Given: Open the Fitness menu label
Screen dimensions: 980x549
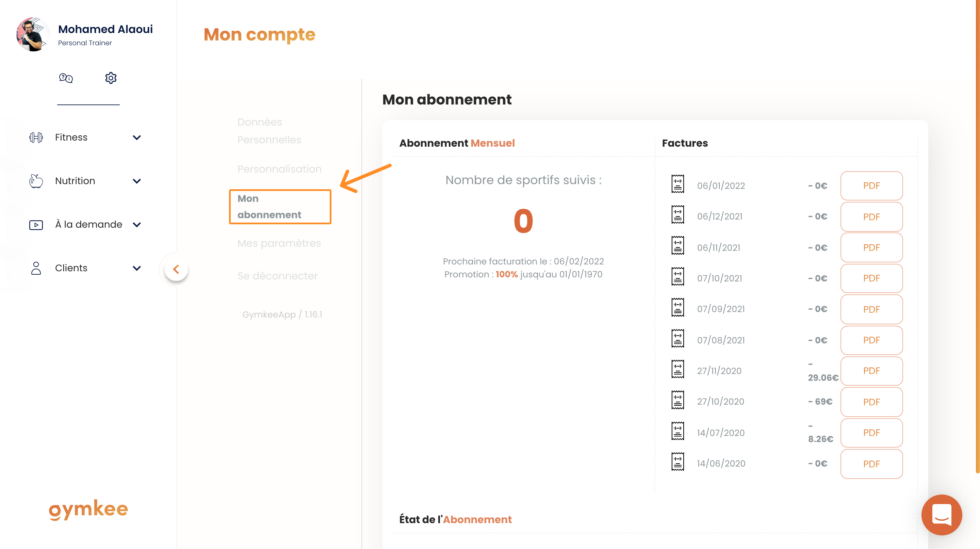Looking at the screenshot, I should 71,138.
